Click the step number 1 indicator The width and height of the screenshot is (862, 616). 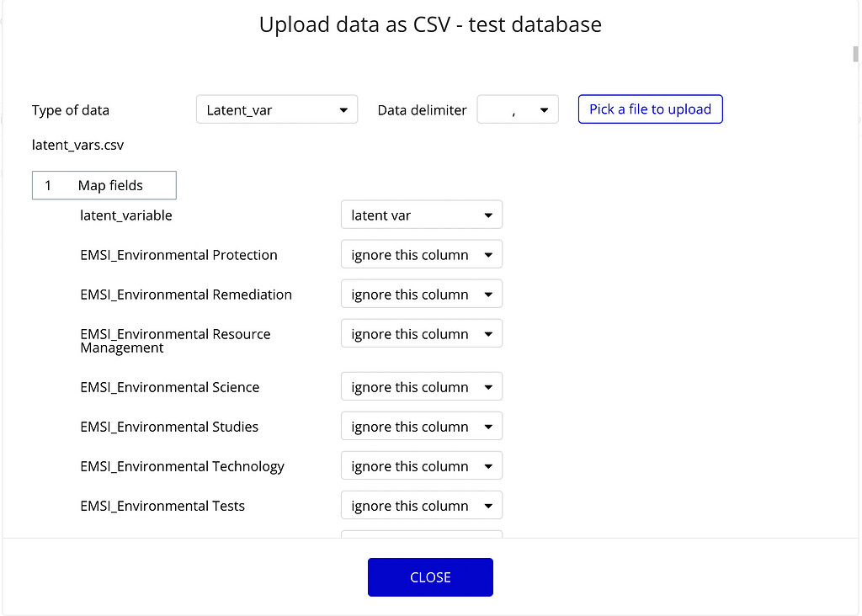pos(48,185)
